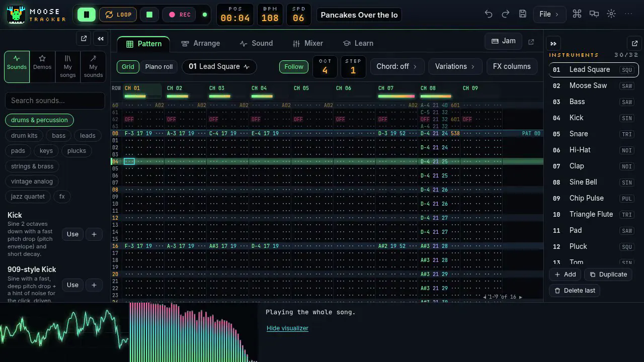Screen dimensions: 644x362
Task: Open the Arrange tab
Action: 201,43
